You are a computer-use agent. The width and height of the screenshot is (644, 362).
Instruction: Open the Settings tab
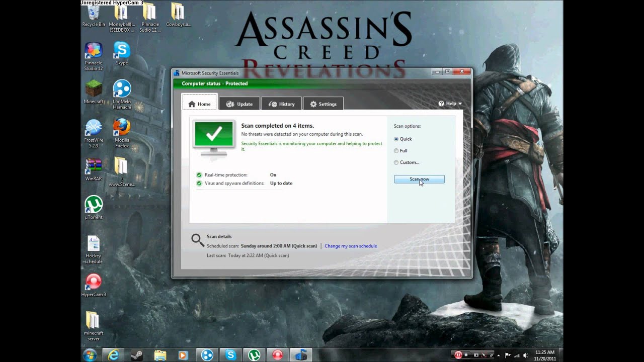[323, 104]
